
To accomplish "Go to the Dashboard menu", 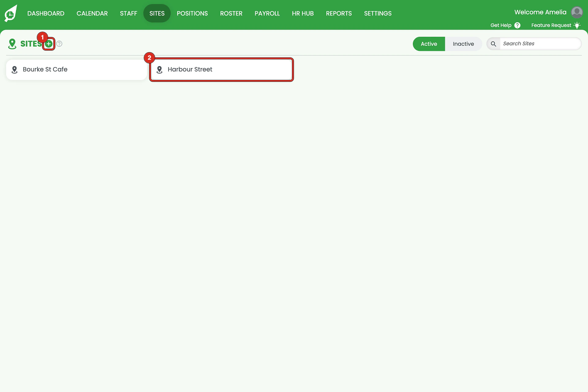I will pyautogui.click(x=46, y=13).
